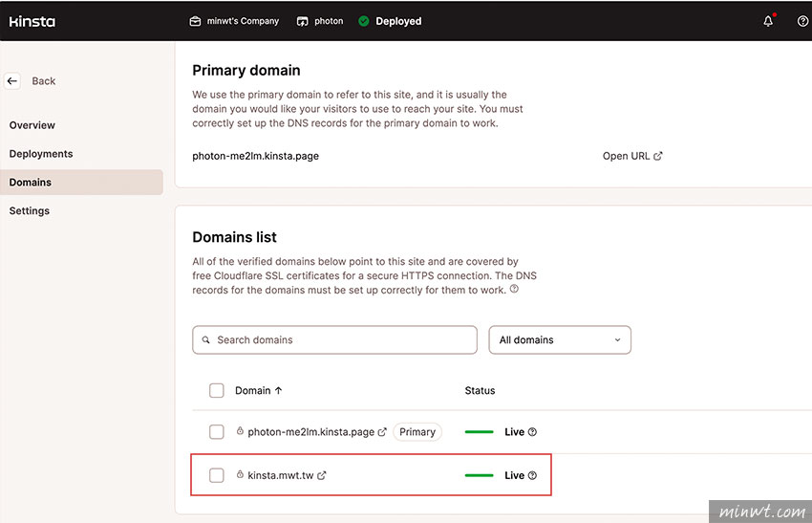The height and width of the screenshot is (523, 812).
Task: Go to the Overview section
Action: point(32,125)
